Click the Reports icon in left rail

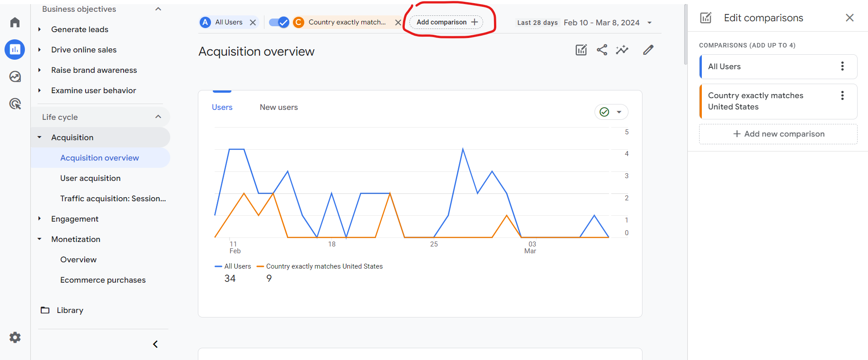click(x=15, y=49)
